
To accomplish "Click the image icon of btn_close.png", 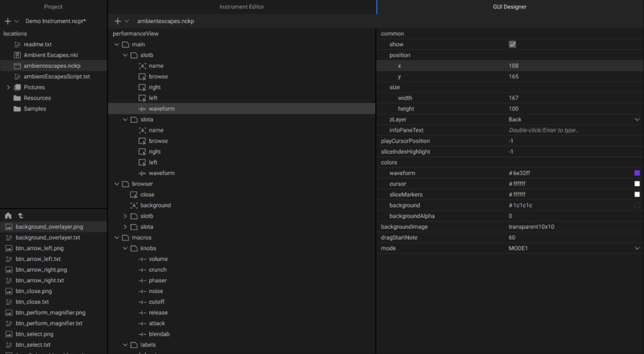I will pos(9,291).
